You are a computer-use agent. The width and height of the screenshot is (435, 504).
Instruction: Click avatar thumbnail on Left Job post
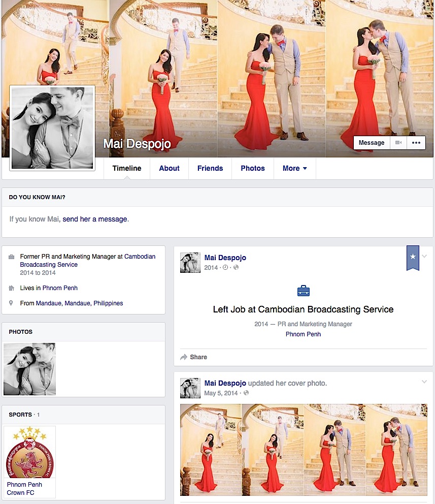(190, 263)
